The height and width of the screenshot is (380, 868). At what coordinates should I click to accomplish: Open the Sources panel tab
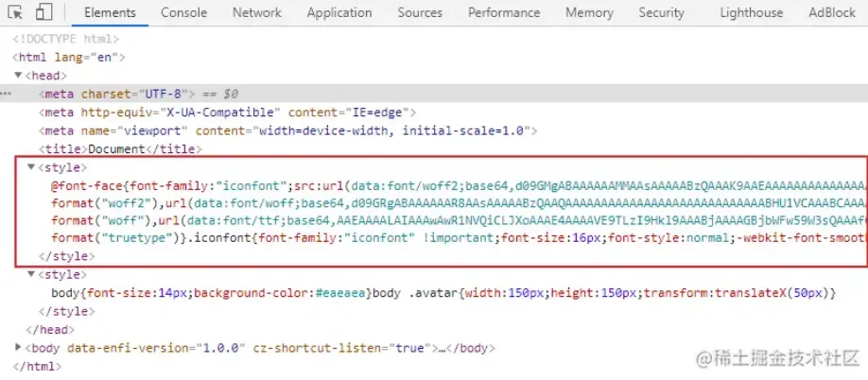click(420, 12)
